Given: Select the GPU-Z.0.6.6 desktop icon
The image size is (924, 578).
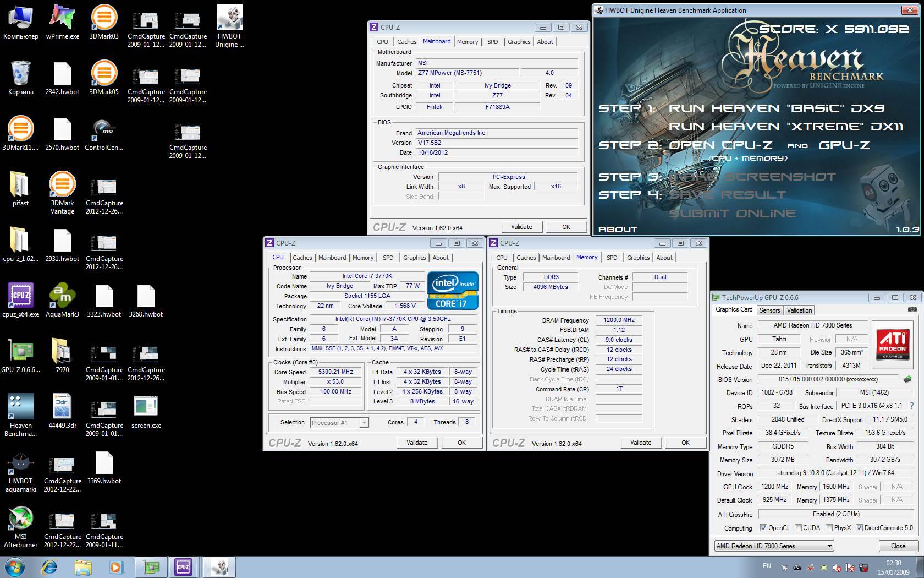Looking at the screenshot, I should pyautogui.click(x=20, y=356).
